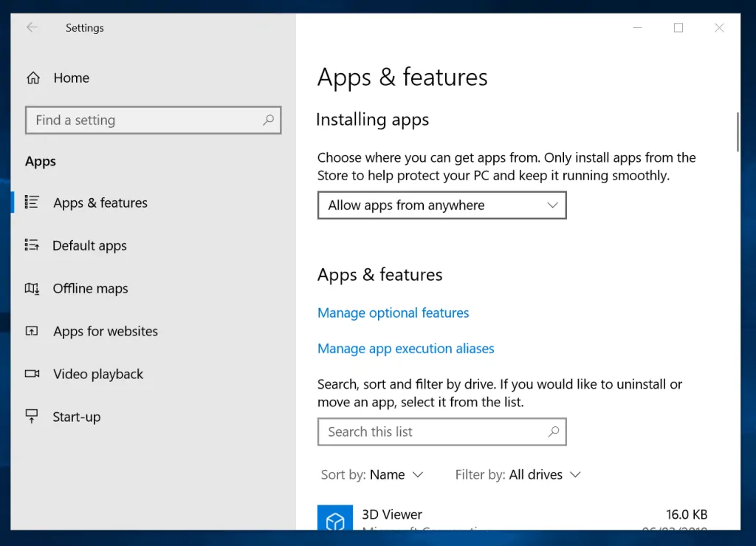The image size is (756, 546).
Task: Go to Offline maps settings
Action: point(154,288)
